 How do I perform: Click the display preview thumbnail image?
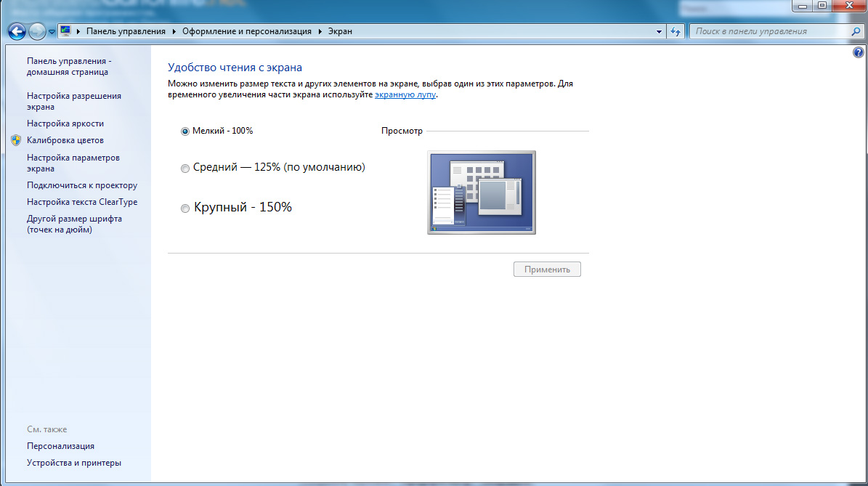tap(481, 193)
